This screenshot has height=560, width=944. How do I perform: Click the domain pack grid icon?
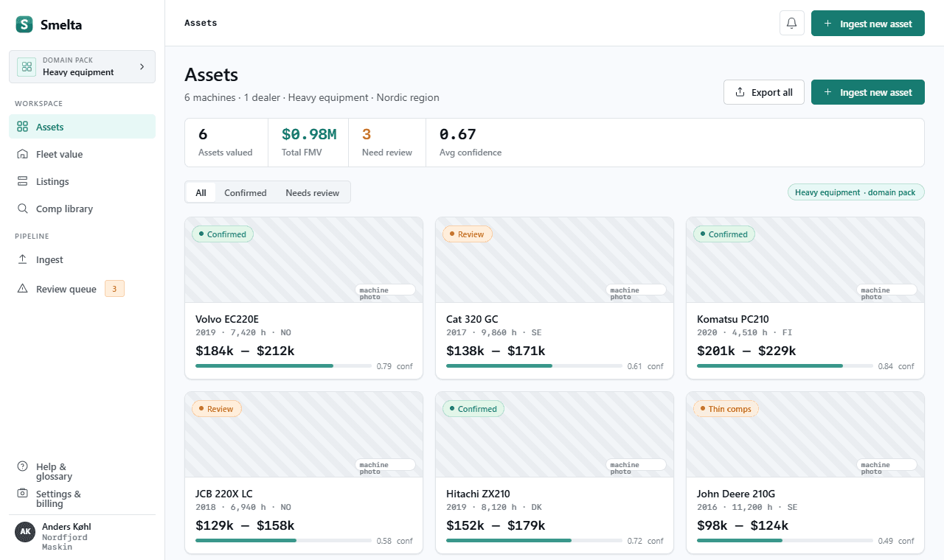[x=27, y=67]
